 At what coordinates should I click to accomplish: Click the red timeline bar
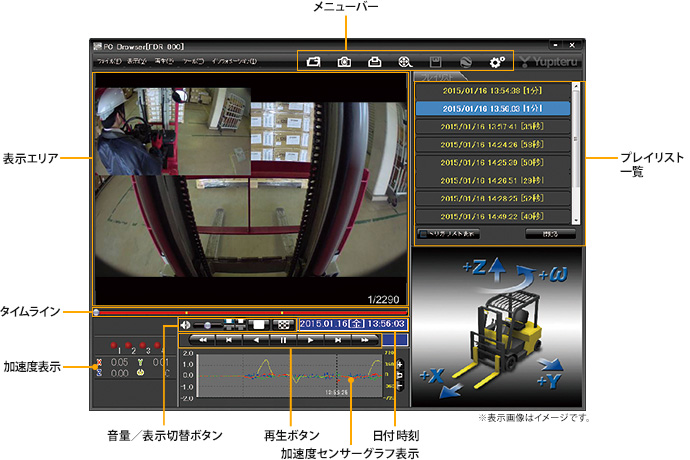[251, 313]
